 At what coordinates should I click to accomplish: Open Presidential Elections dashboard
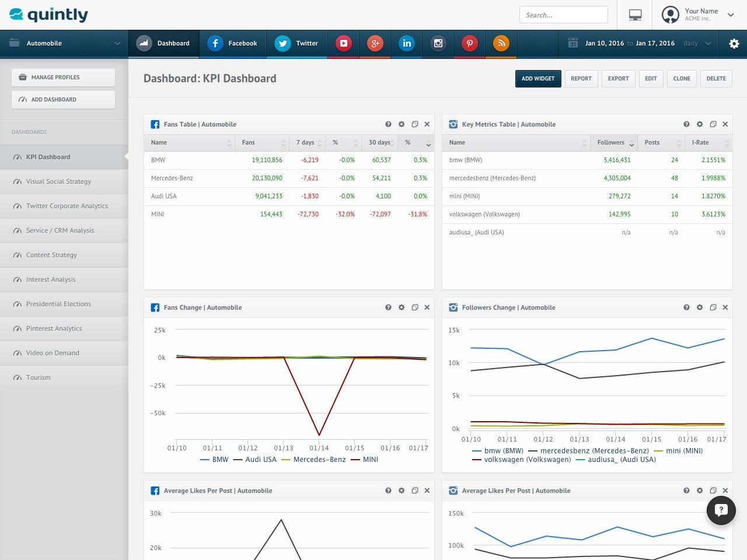click(64, 304)
